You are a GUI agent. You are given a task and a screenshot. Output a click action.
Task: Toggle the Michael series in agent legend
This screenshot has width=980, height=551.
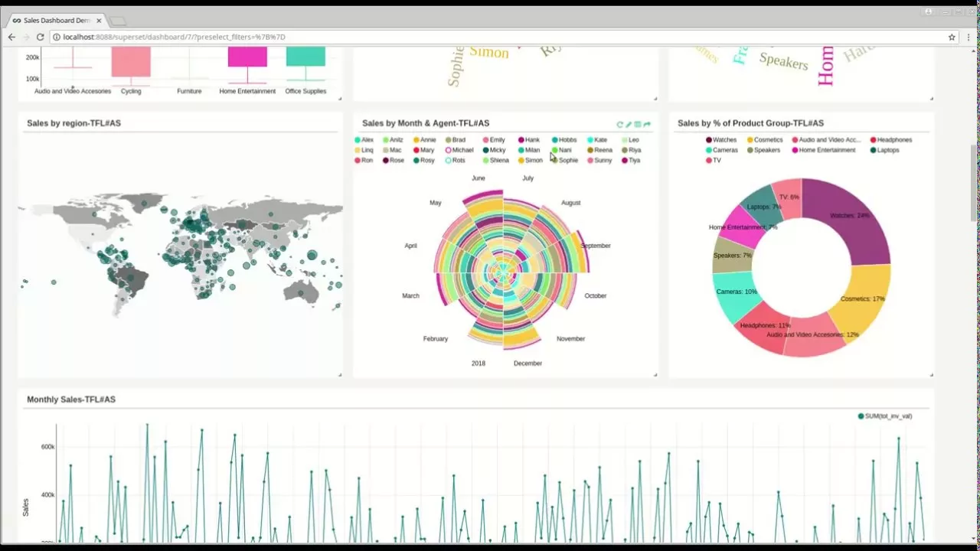point(459,150)
